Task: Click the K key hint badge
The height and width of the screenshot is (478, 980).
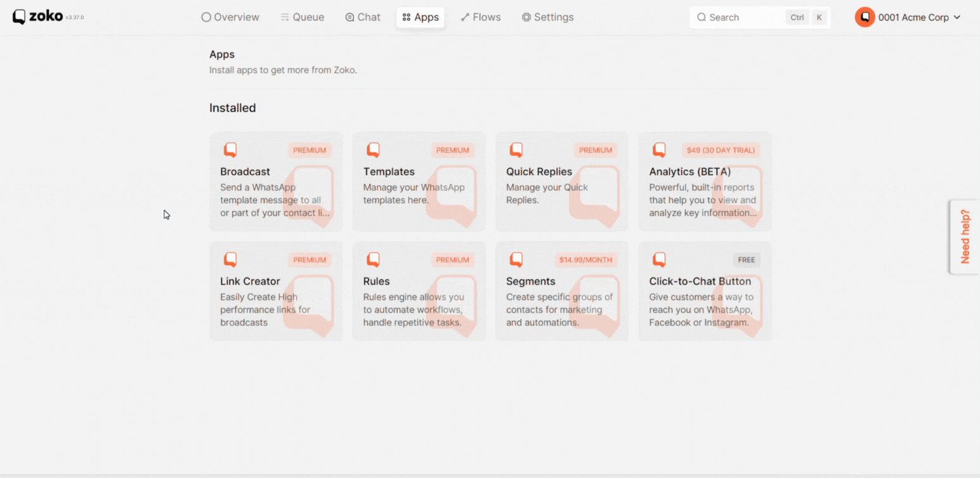Action: pyautogui.click(x=820, y=17)
